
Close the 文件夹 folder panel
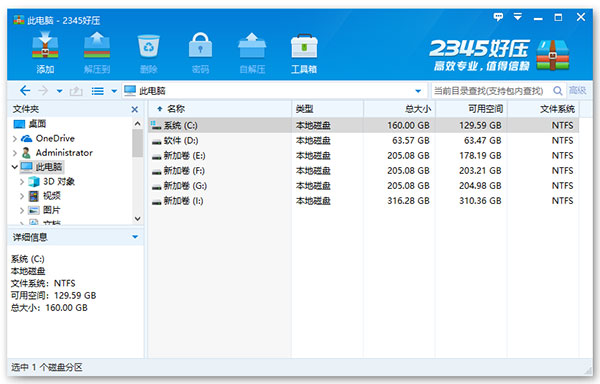tap(135, 109)
